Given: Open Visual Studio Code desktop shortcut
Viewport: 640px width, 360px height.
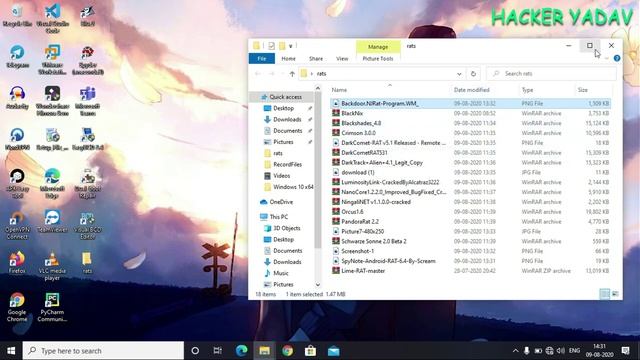Looking at the screenshot, I should 52,18.
